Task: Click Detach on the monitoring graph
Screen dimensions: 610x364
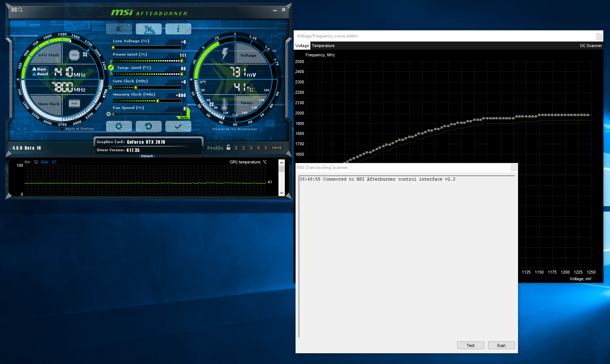Action: [147, 156]
